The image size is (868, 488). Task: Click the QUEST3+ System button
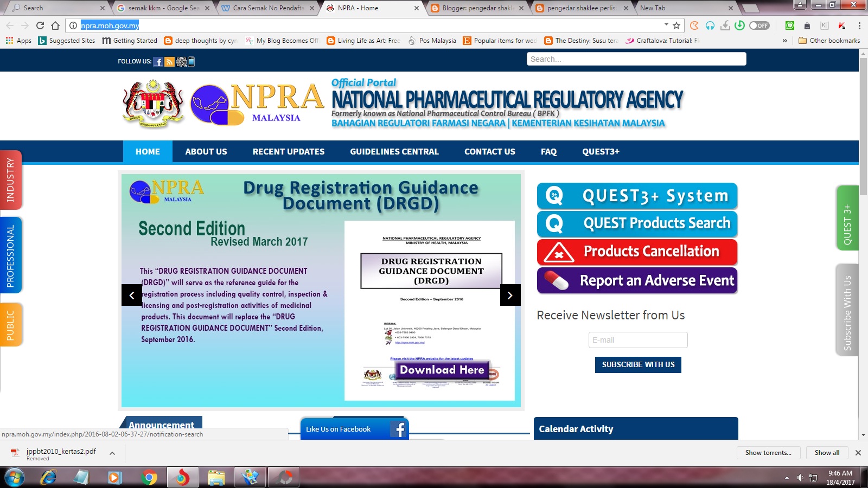637,196
